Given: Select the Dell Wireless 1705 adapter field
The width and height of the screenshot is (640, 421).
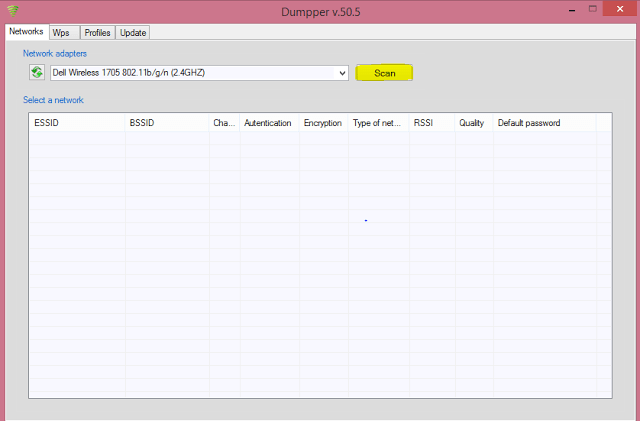Looking at the screenshot, I should pyautogui.click(x=199, y=73).
